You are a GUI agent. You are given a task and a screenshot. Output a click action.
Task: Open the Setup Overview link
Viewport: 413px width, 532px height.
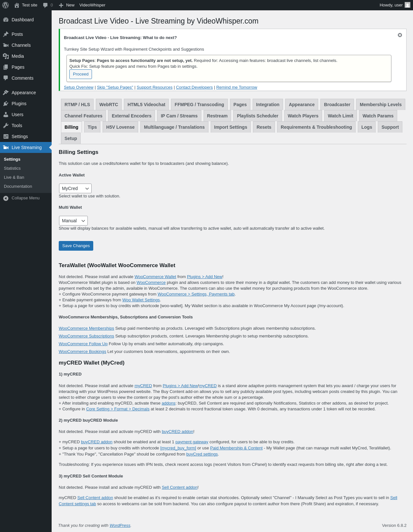79,87
